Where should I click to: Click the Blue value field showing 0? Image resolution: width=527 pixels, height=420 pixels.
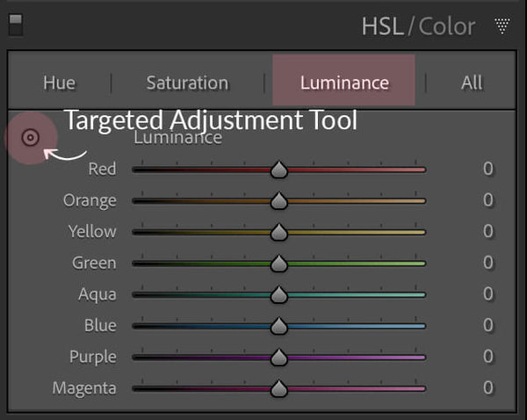(488, 325)
